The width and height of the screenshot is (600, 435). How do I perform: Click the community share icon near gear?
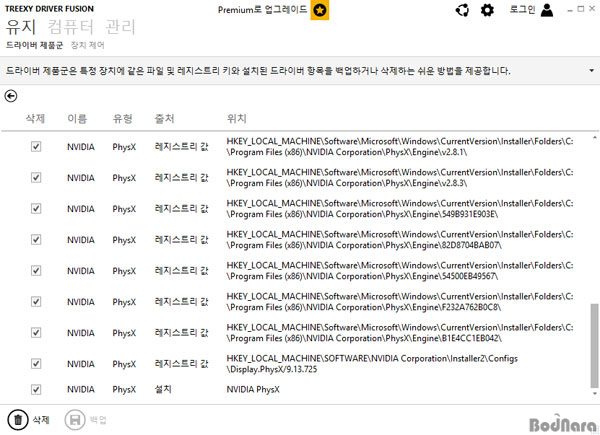pyautogui.click(x=462, y=10)
